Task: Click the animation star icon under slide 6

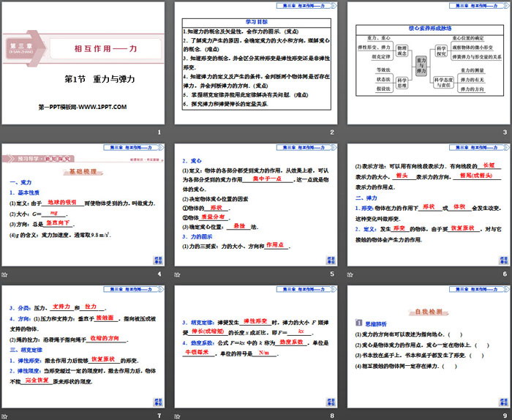Action: click(352, 274)
